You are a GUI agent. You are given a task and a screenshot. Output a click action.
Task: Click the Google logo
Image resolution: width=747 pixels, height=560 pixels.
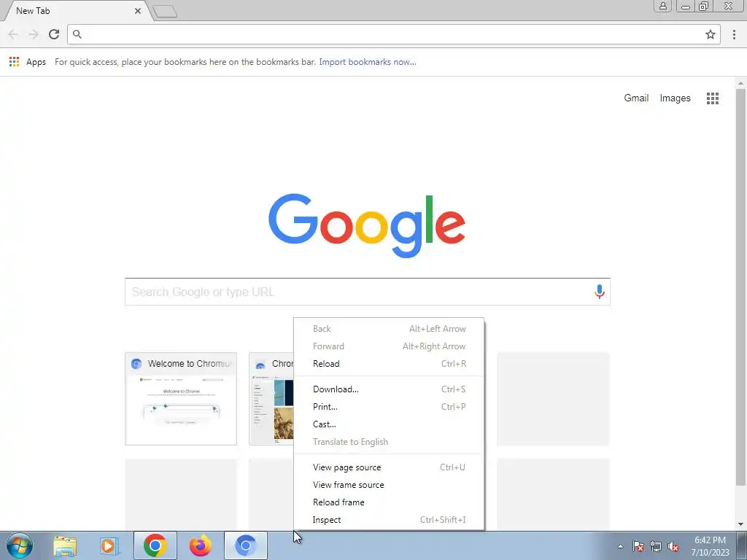367,225
